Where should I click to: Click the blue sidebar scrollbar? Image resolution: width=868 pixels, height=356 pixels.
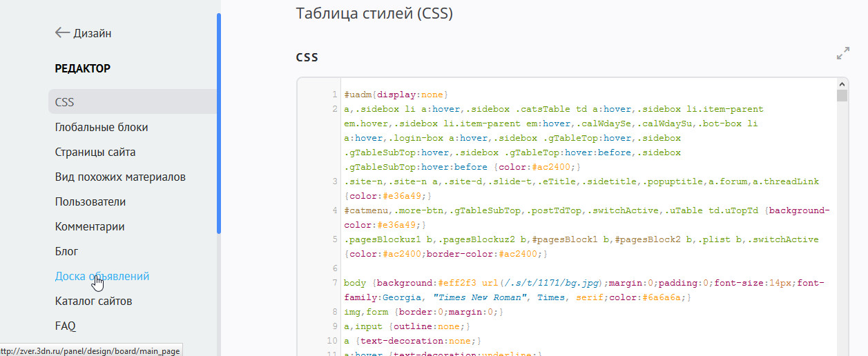tap(219, 124)
